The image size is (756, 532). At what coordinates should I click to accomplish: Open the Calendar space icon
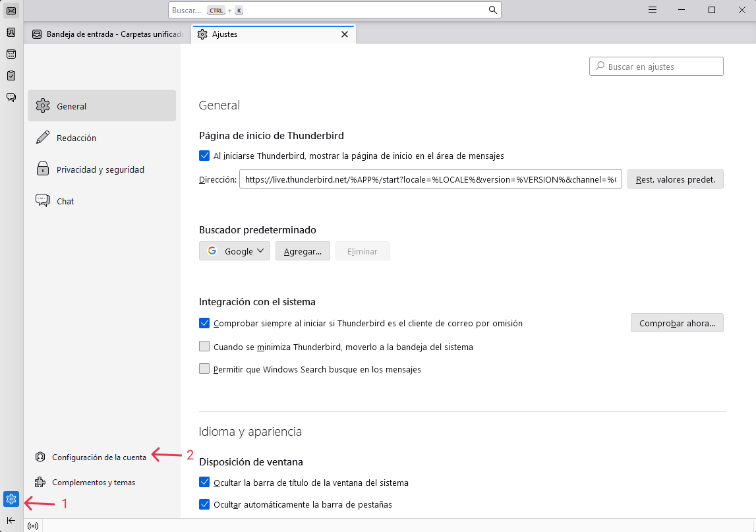tap(11, 54)
